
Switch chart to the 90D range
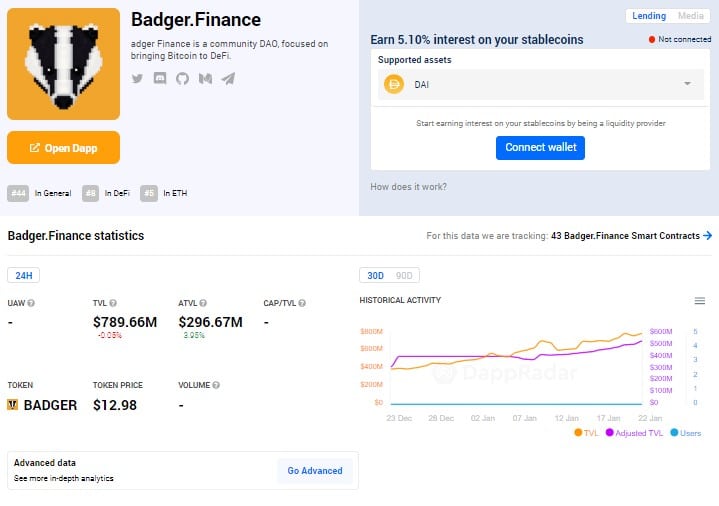[404, 275]
